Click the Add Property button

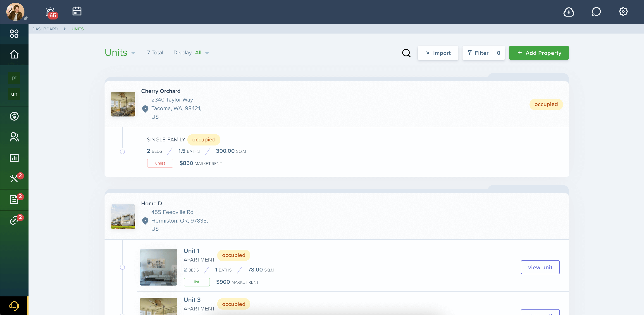click(x=539, y=53)
